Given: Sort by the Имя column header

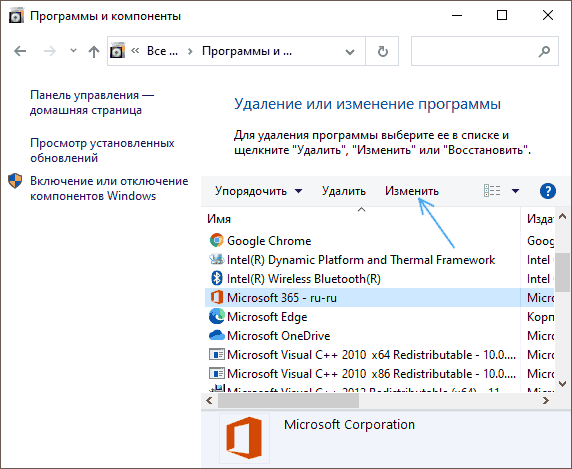Looking at the screenshot, I should click(219, 219).
